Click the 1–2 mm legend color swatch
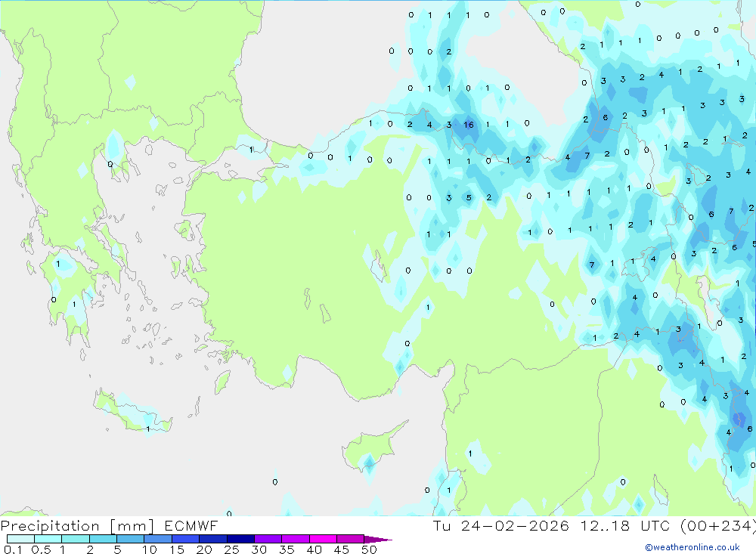756x554 pixels. pyautogui.click(x=76, y=539)
